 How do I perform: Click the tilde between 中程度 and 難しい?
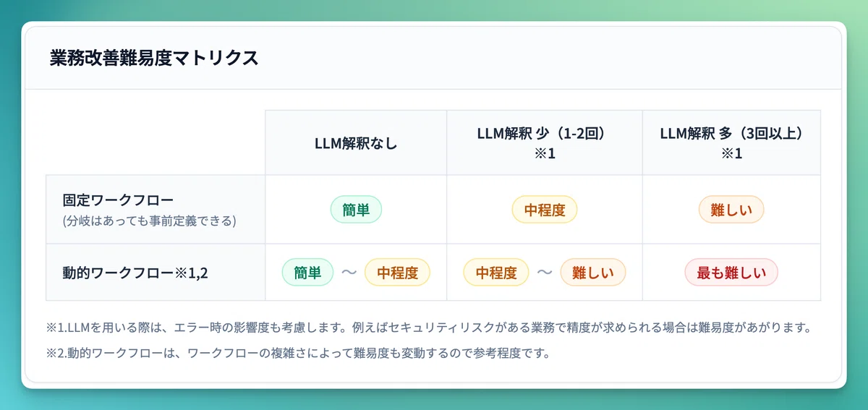tap(545, 273)
